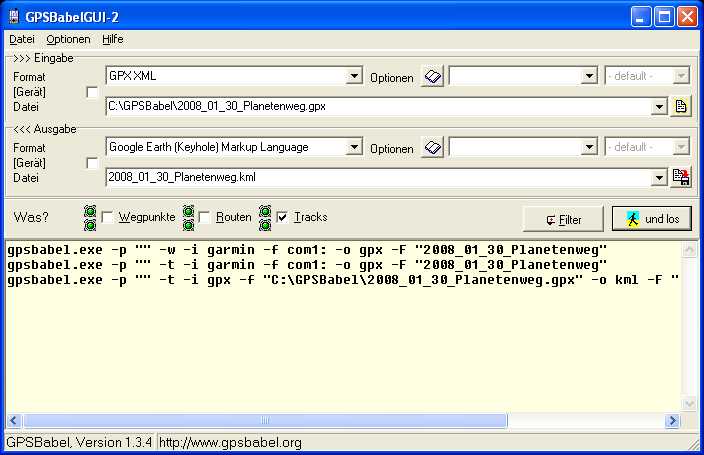The height and width of the screenshot is (455, 704).
Task: Open the Google Earth output format dropdown
Action: (x=354, y=147)
